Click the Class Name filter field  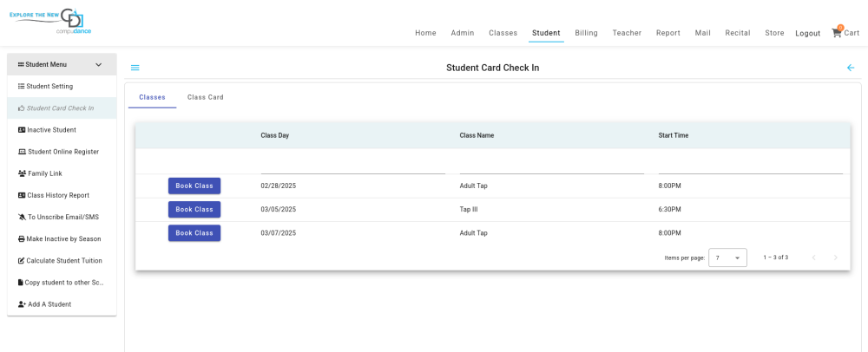pos(551,166)
